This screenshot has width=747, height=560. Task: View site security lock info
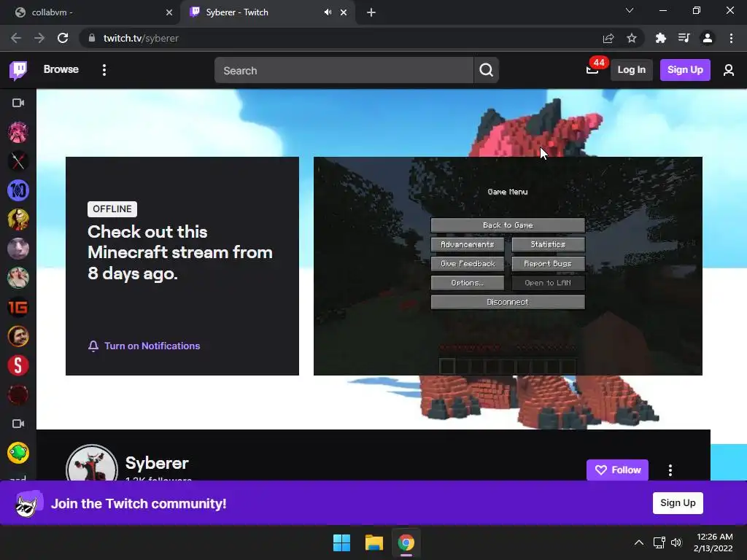(92, 38)
